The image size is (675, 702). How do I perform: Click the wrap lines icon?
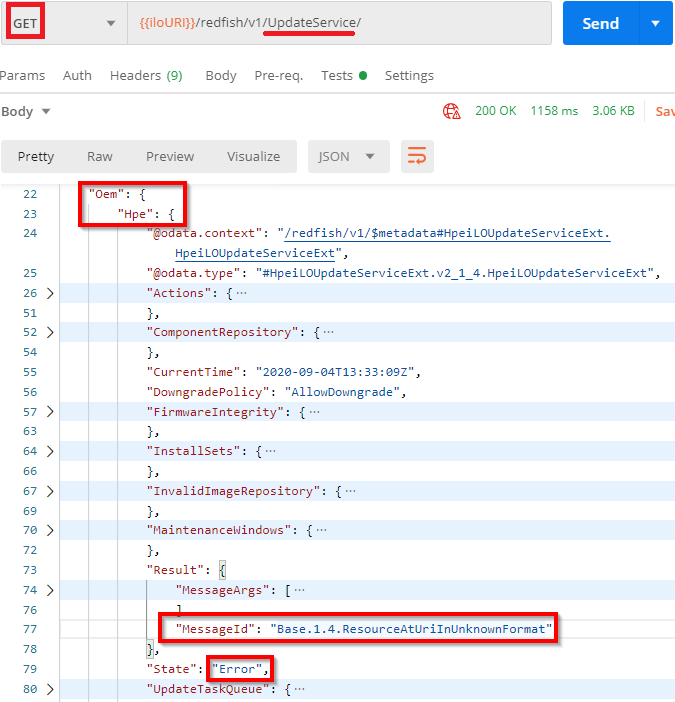(x=417, y=157)
